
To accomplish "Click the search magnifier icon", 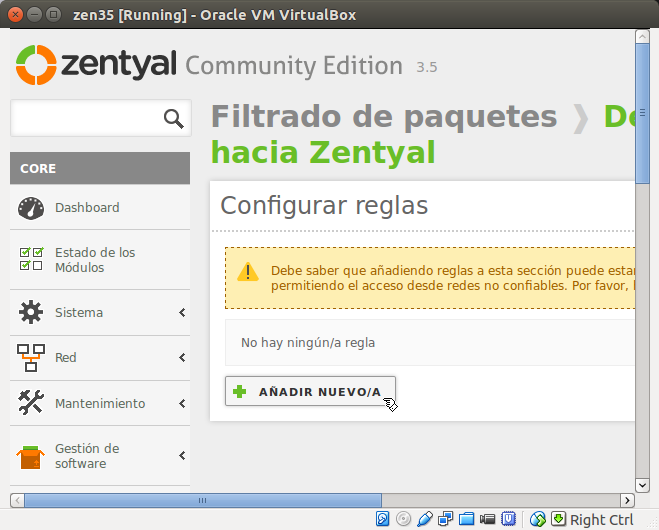I will [174, 119].
